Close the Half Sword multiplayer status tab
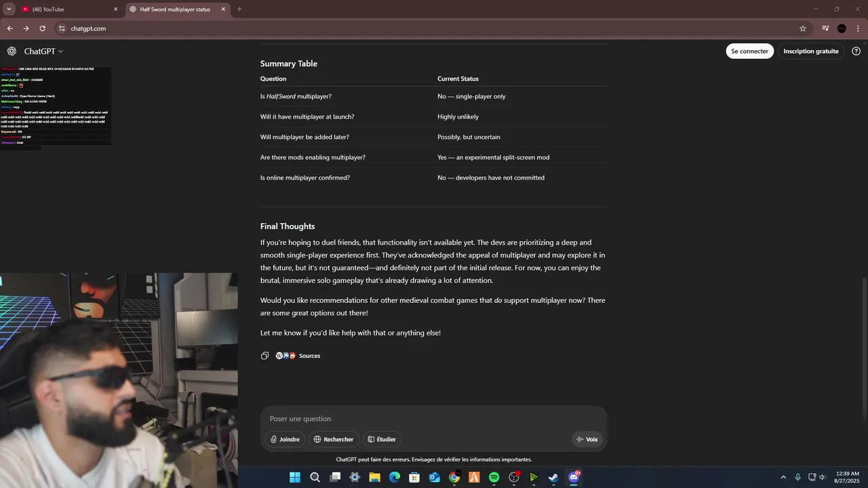 (224, 9)
